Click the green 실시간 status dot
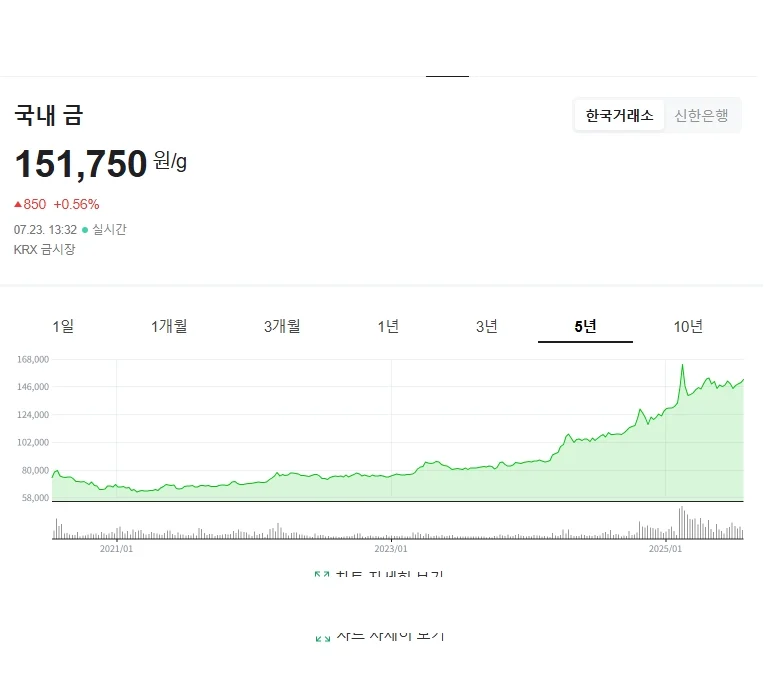The width and height of the screenshot is (766, 700). click(85, 230)
